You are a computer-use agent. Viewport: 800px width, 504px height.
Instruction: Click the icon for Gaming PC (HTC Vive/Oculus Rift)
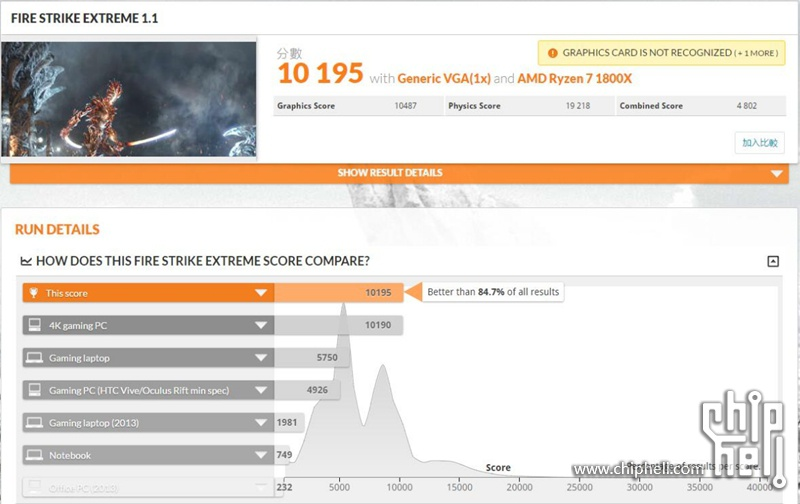click(x=35, y=390)
